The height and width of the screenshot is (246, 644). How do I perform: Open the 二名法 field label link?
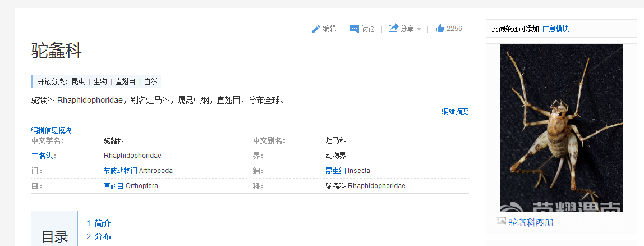[x=43, y=156]
